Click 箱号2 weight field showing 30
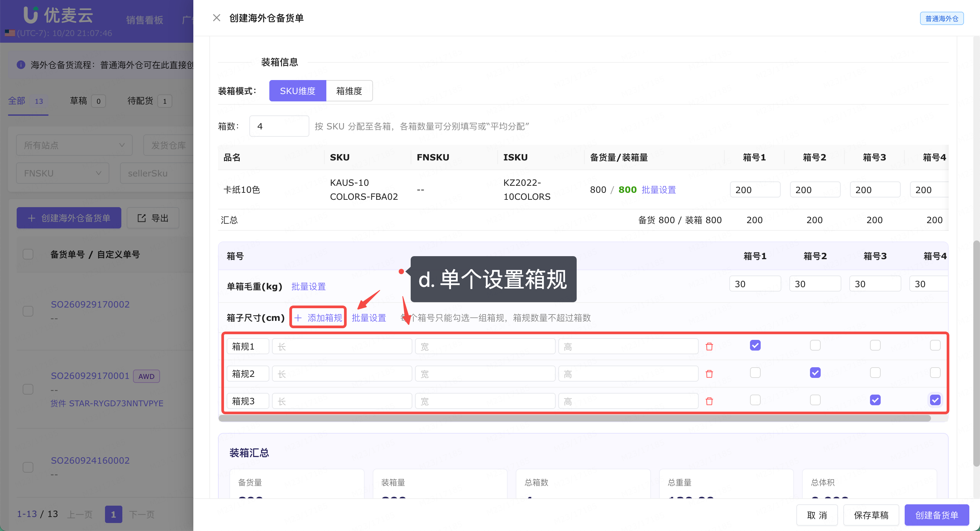The height and width of the screenshot is (531, 980). [x=815, y=284]
